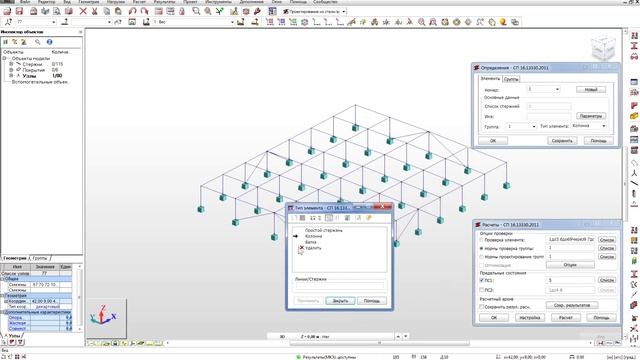Screen dimensions: 640x360
Task: Click the Cut scissors icon
Action: coord(95,11)
